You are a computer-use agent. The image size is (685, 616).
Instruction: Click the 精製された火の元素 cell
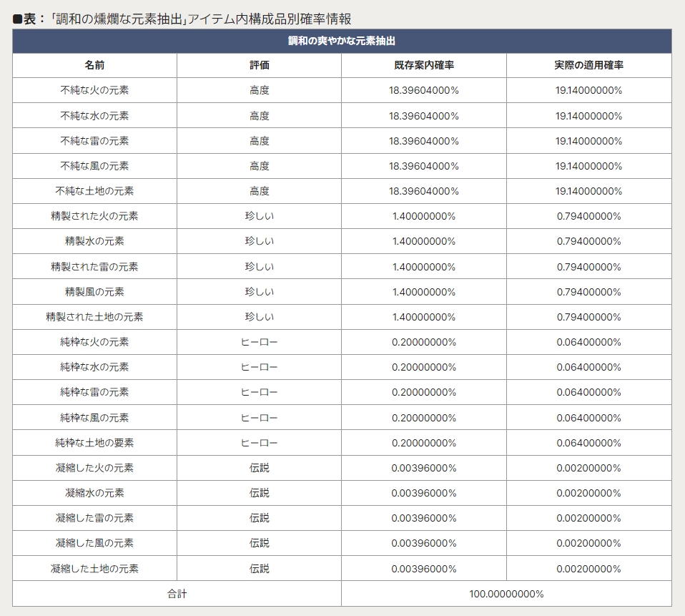coord(94,216)
